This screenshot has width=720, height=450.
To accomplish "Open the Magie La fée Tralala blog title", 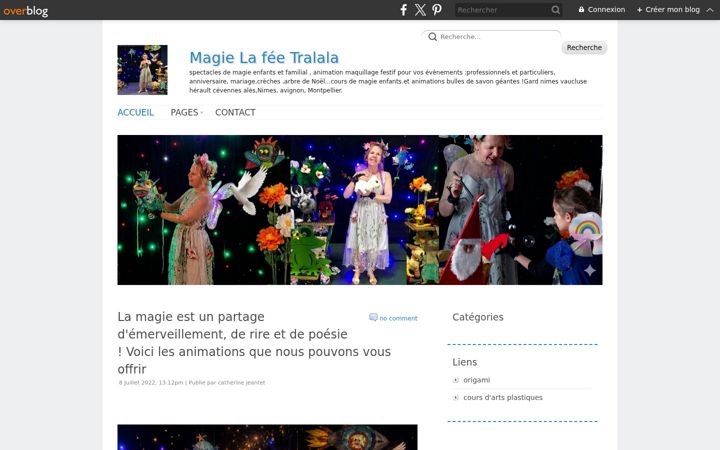I will coord(264,58).
